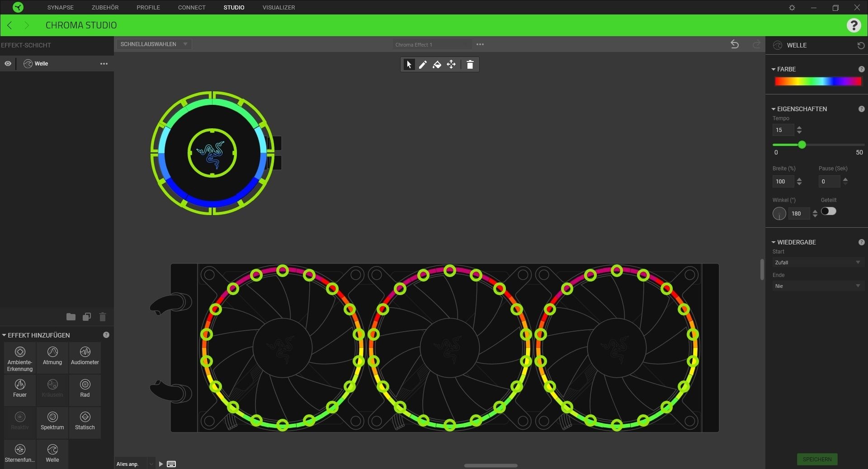Click the trash delete tool in toolbar
The height and width of the screenshot is (469, 868).
point(470,65)
